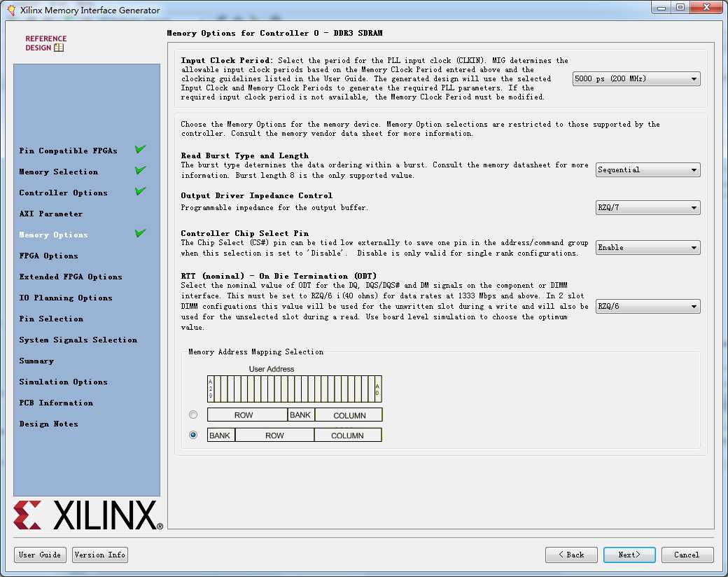Viewport: 728px width, 577px height.
Task: Minimize the Memory Interface Generator window
Action: 661,8
